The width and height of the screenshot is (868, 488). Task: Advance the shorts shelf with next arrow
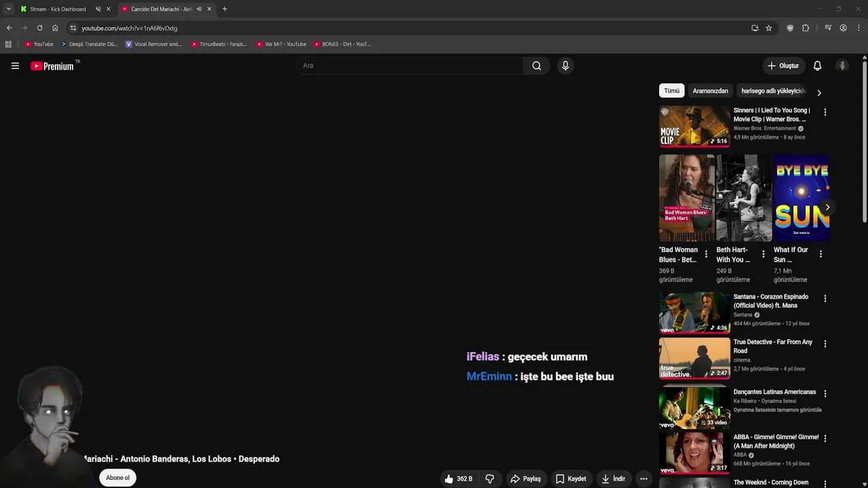click(x=827, y=207)
